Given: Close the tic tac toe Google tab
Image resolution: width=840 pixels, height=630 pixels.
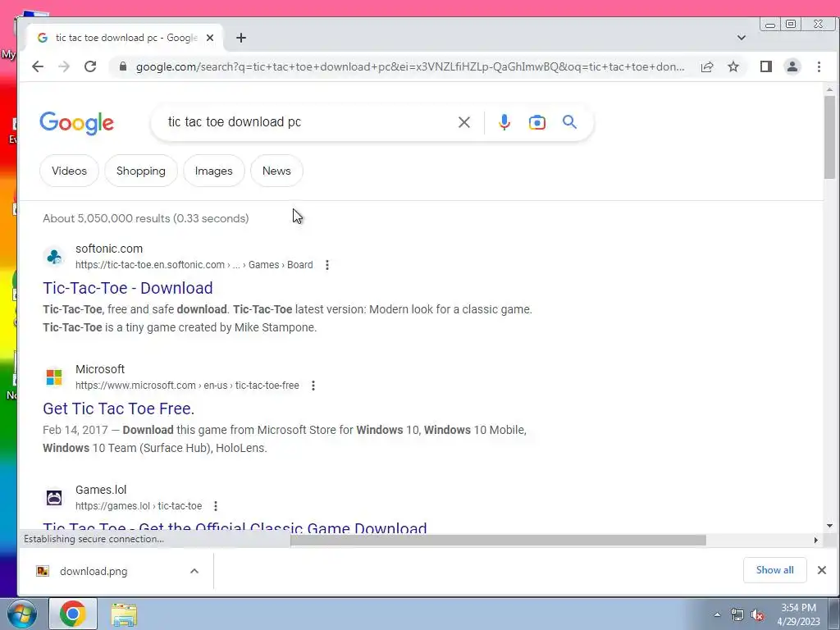Looking at the screenshot, I should pyautogui.click(x=210, y=38).
